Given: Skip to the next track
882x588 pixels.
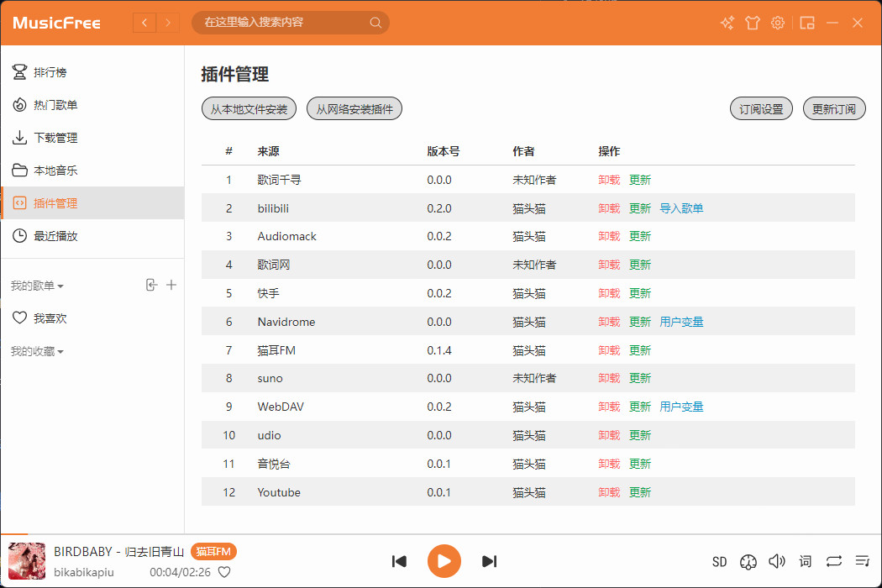Looking at the screenshot, I should pos(490,561).
